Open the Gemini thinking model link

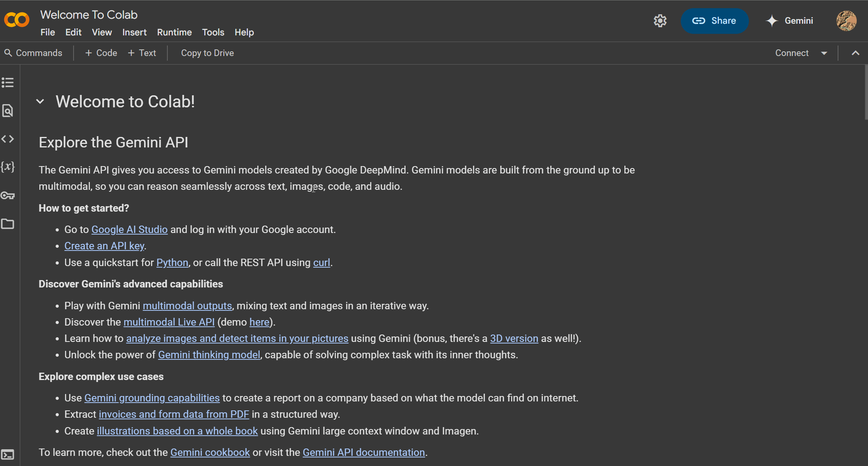pos(209,355)
